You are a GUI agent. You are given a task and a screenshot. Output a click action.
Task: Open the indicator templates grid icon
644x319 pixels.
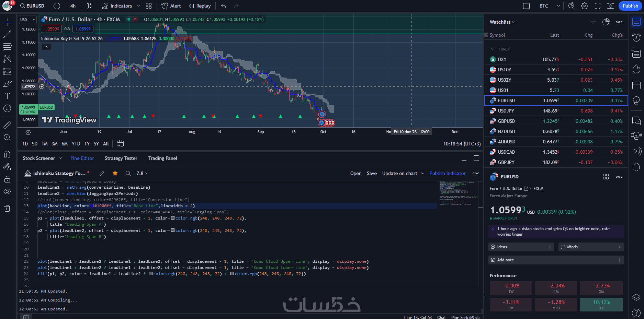tap(149, 6)
